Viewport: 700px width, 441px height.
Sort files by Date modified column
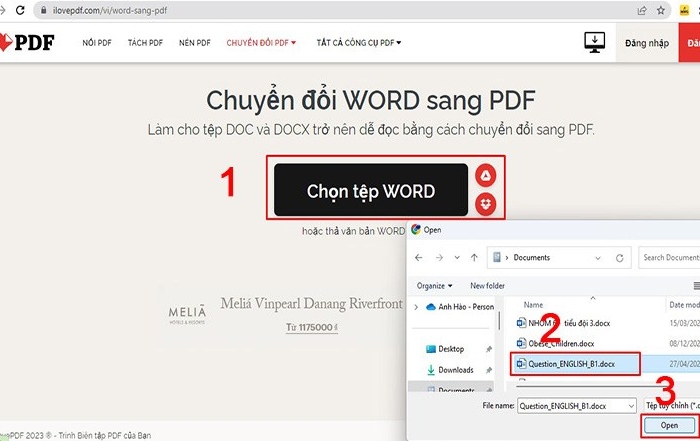(684, 305)
